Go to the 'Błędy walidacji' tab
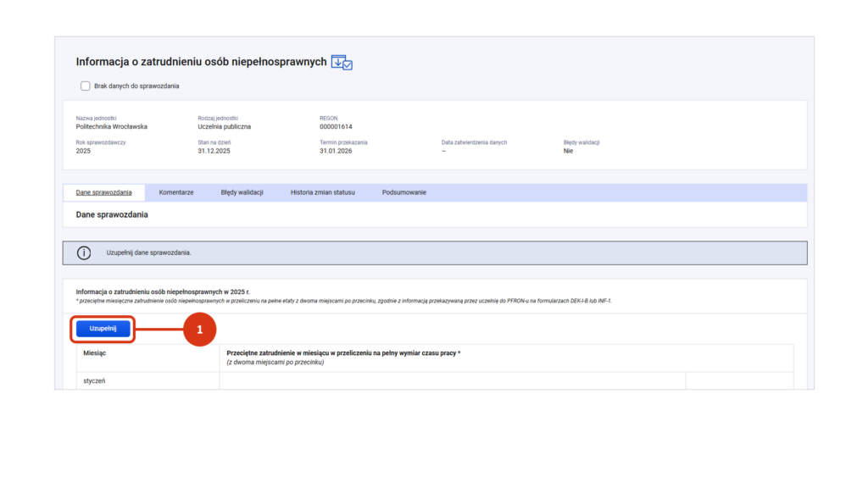Viewport: 868px width, 488px height. point(242,192)
